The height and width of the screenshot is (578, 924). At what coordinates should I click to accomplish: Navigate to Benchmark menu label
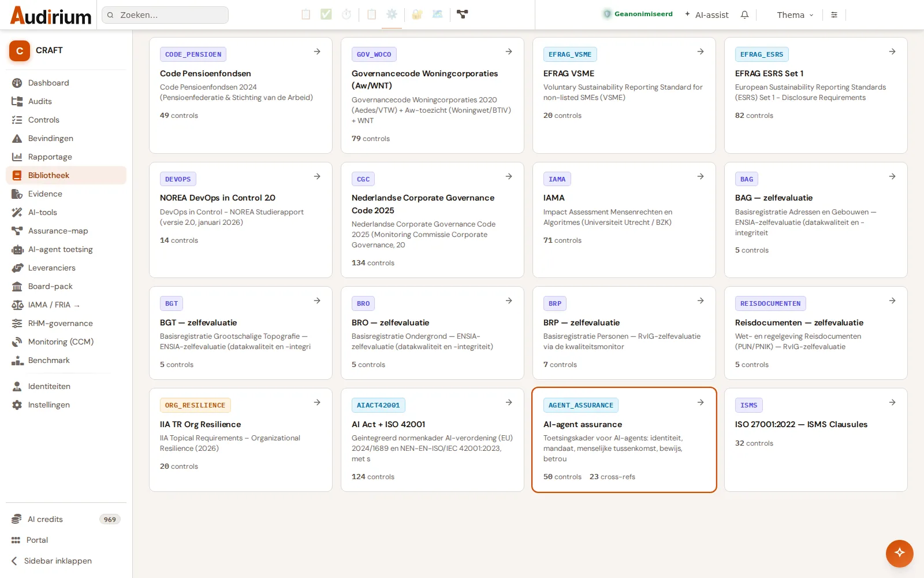(49, 360)
